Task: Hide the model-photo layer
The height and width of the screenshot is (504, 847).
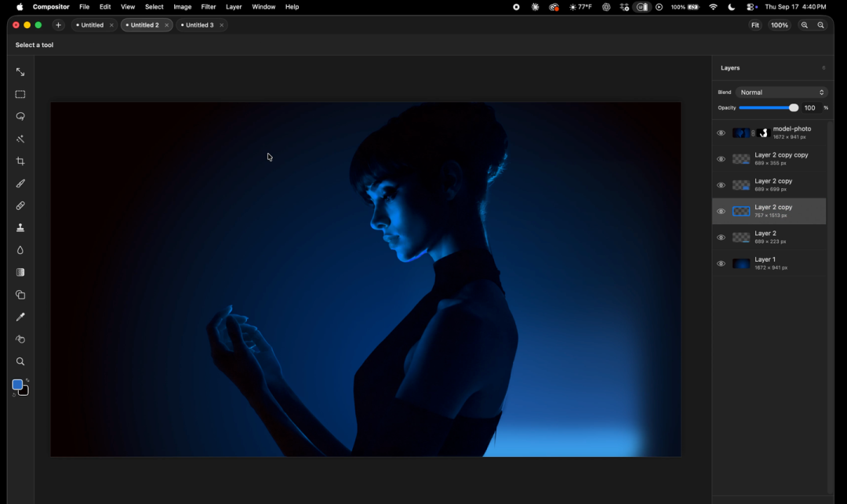Action: (x=721, y=132)
